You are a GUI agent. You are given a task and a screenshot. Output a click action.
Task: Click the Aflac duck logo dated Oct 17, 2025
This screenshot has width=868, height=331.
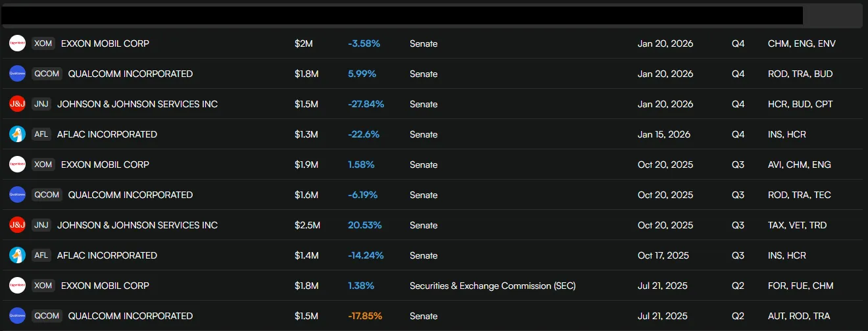pyautogui.click(x=17, y=255)
